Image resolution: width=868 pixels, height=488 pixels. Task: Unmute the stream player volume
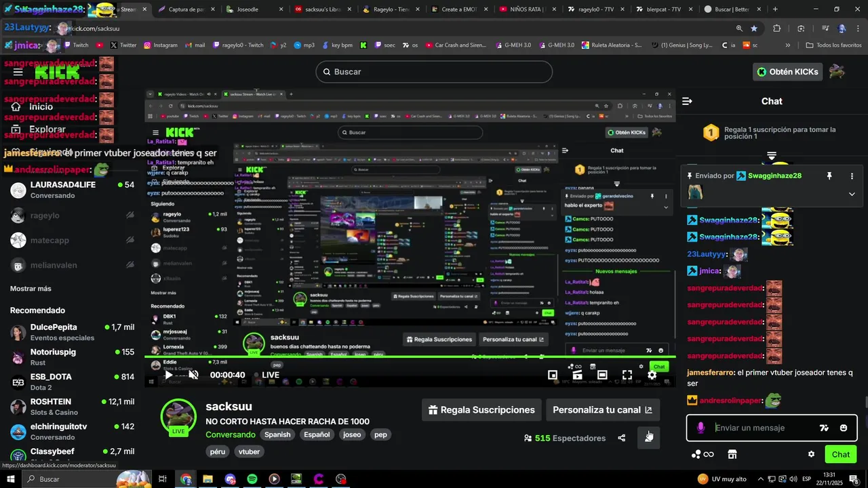(193, 375)
